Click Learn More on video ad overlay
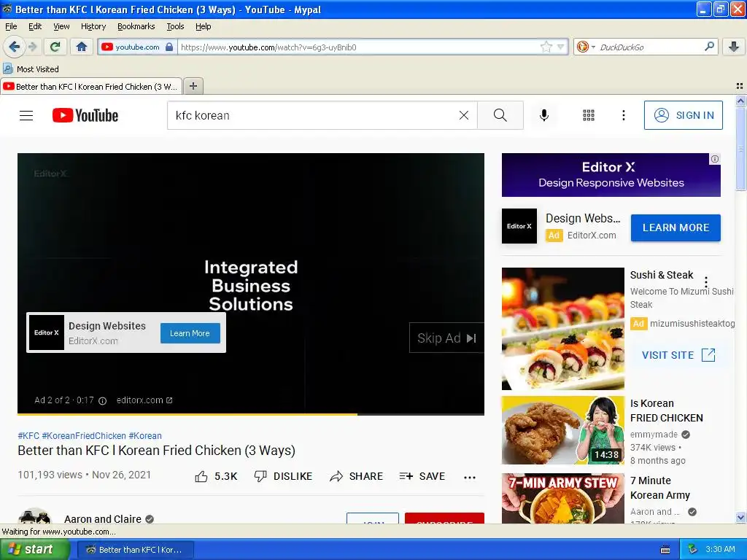The image size is (747, 560). (190, 333)
